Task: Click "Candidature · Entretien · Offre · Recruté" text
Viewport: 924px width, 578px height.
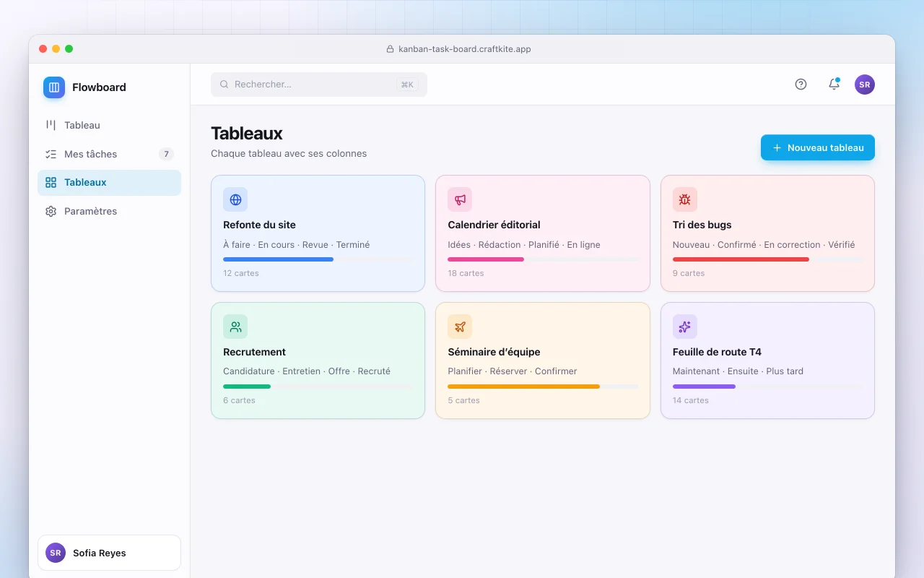Action: click(307, 371)
